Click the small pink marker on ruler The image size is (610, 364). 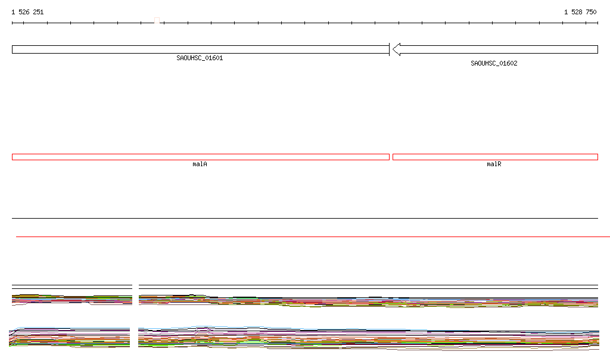click(157, 20)
